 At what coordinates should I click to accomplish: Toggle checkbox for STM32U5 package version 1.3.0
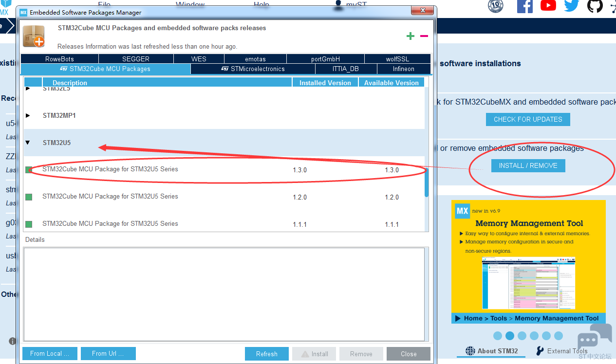tap(29, 170)
